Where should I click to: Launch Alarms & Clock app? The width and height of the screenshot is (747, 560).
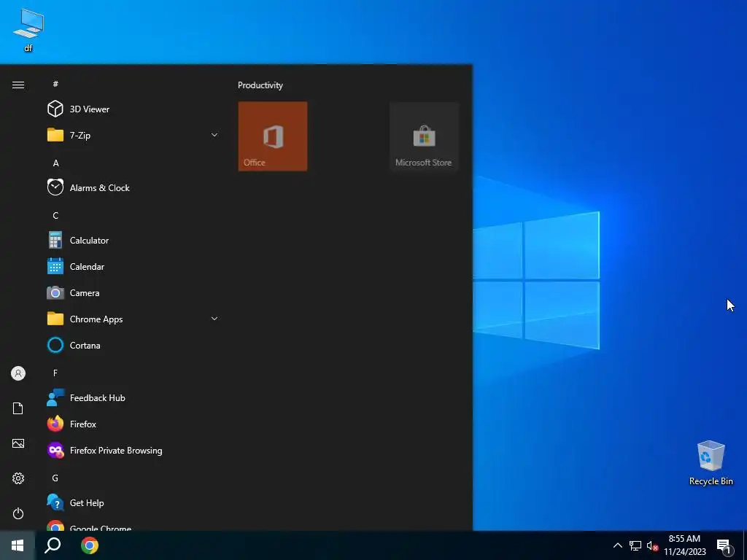[133, 187]
